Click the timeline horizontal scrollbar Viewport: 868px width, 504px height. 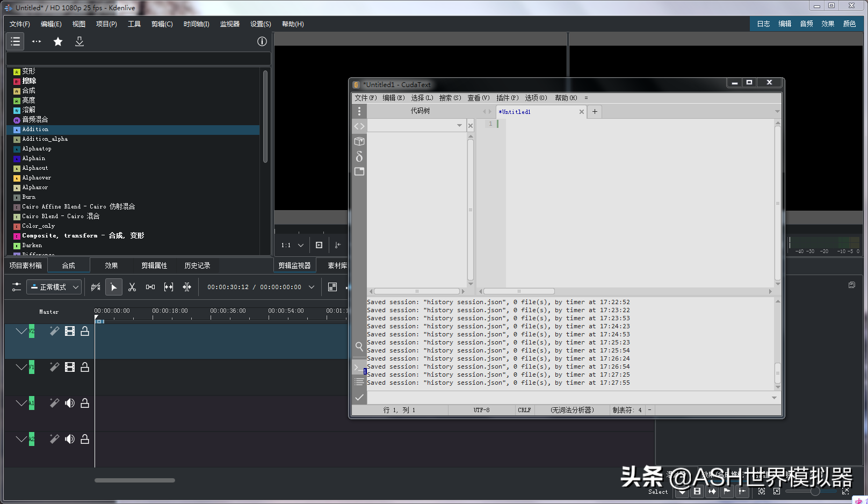click(x=135, y=480)
